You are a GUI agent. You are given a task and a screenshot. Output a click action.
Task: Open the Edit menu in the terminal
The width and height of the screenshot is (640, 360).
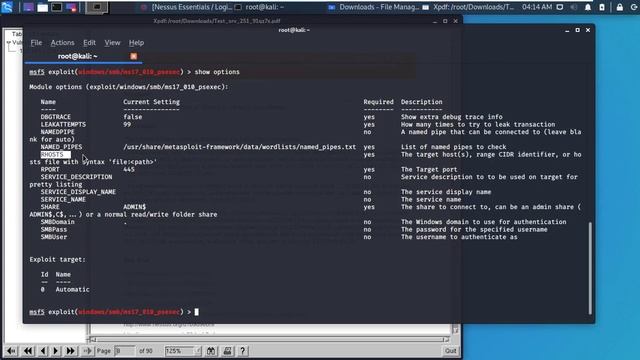pyautogui.click(x=89, y=42)
